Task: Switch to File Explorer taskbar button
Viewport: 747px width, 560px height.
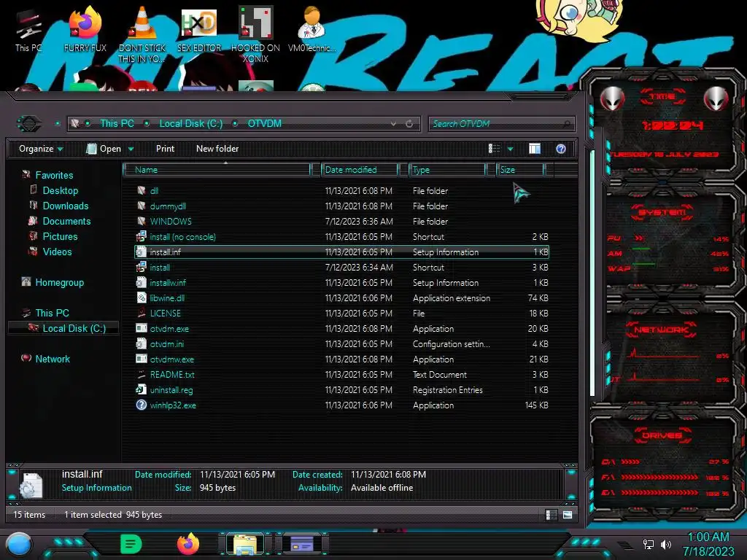Action: pyautogui.click(x=245, y=544)
